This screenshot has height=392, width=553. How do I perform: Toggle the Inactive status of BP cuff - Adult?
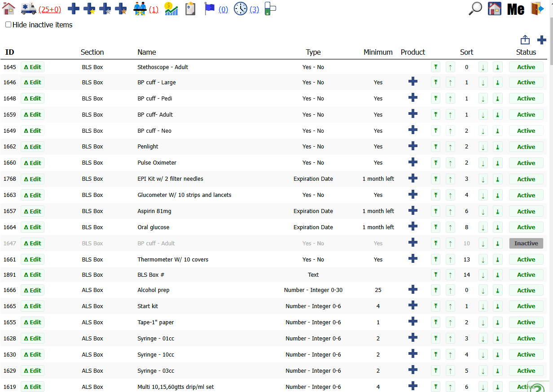[526, 244]
